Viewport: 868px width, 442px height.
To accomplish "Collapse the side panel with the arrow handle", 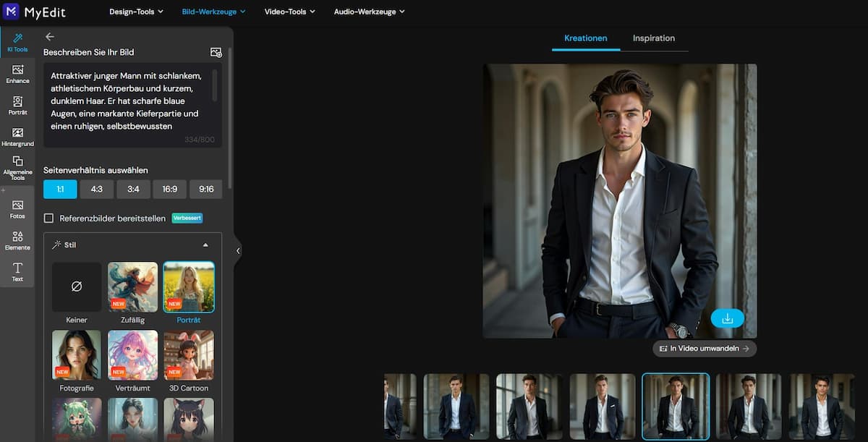I will pos(238,250).
